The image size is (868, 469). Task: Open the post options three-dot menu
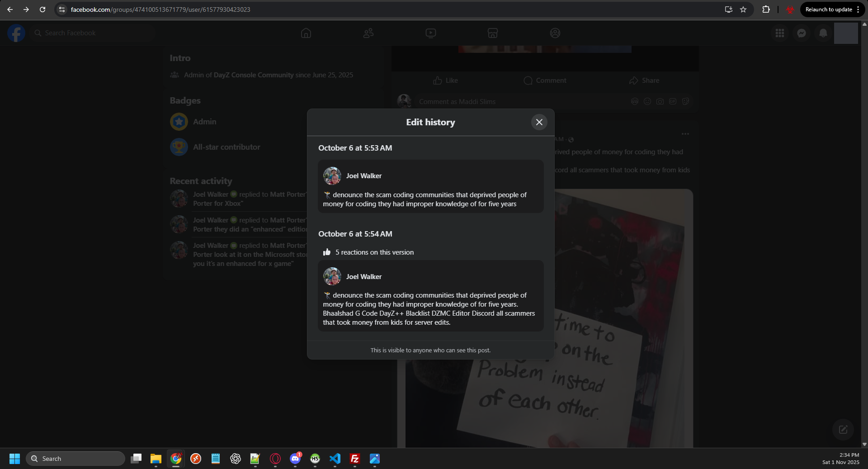click(685, 134)
